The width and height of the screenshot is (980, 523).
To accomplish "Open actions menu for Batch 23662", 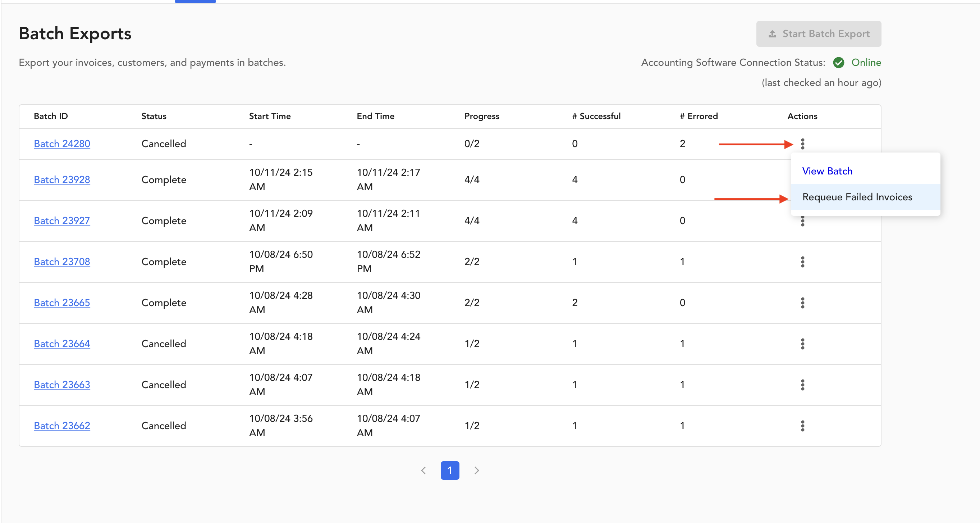I will pyautogui.click(x=802, y=426).
